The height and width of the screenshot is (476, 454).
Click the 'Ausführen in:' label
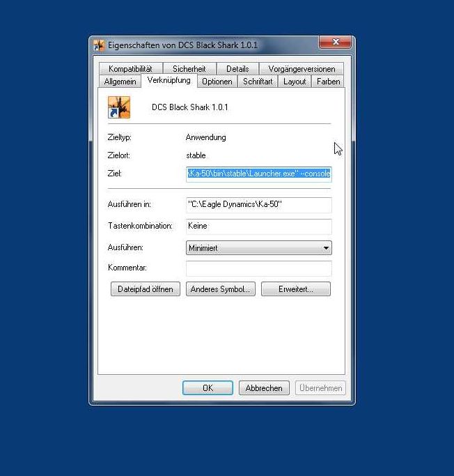[130, 204]
